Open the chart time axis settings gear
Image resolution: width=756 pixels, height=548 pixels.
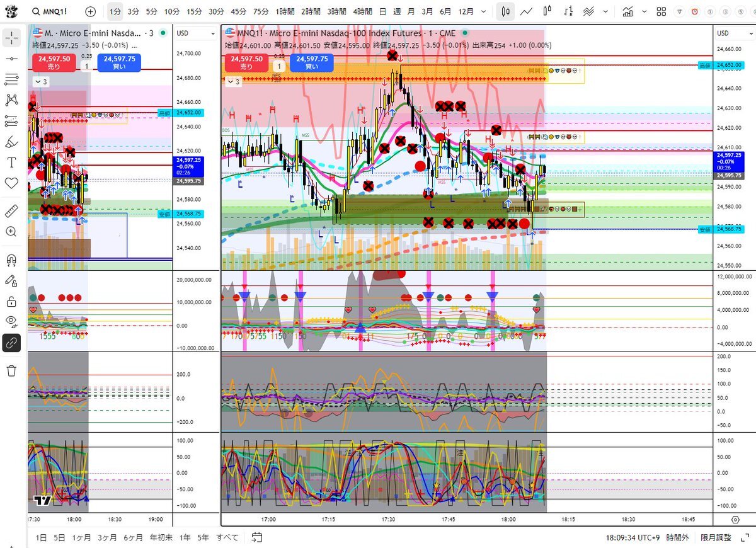[735, 520]
